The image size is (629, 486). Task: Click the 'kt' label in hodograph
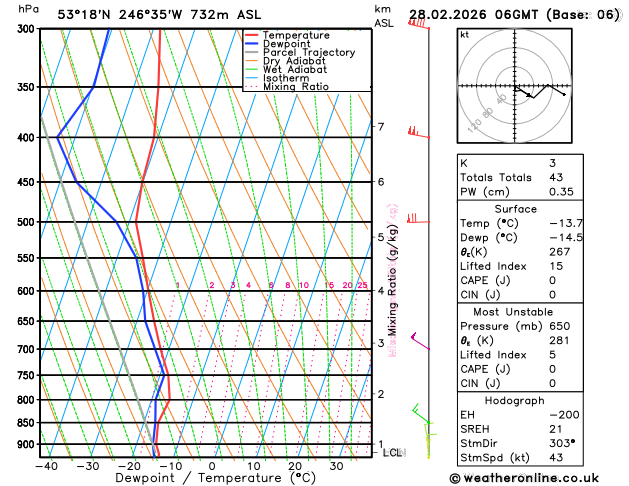click(x=465, y=35)
